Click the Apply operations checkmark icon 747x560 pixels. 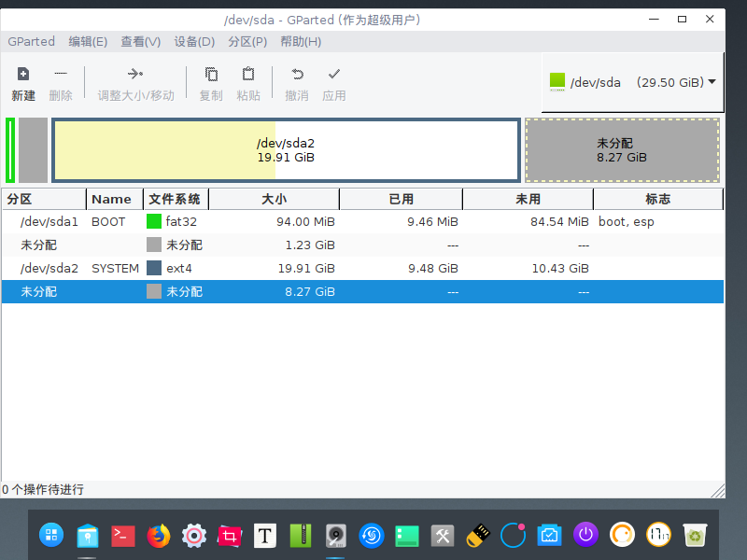pyautogui.click(x=333, y=75)
